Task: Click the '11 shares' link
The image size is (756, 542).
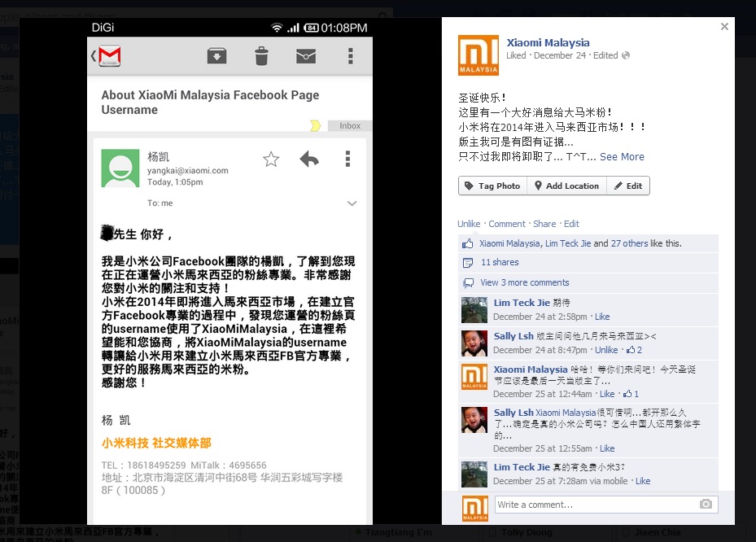Action: pos(500,262)
